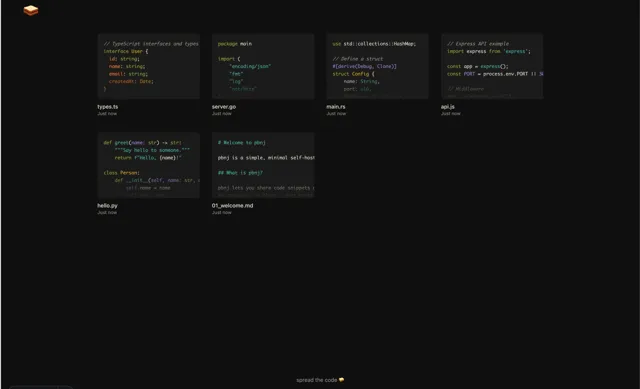Screen dimensions: 640x389
Task: Click the 'Just now' timestamp under types.ts
Action: [107, 114]
